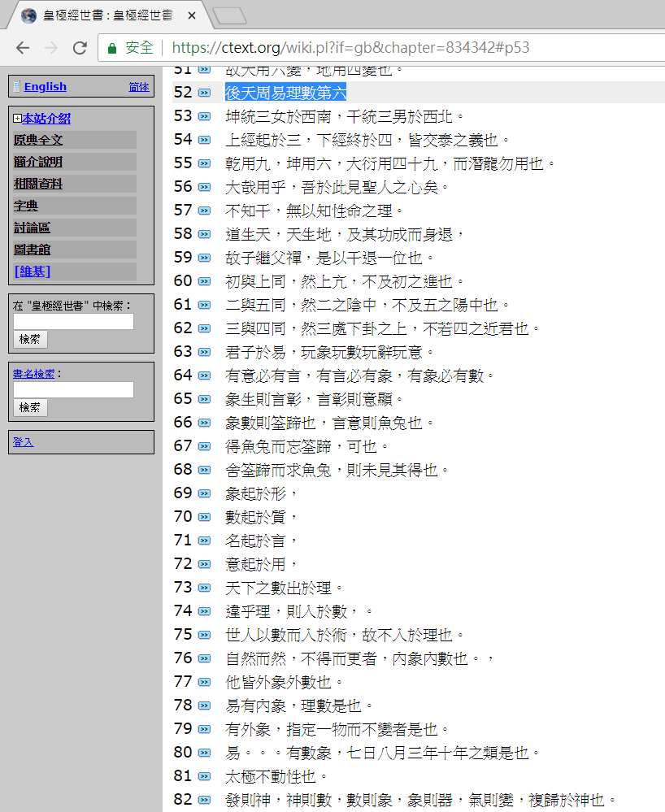Viewport: 665px width, 812px height.
Task: Click 檢索 under the 書名檢索 field
Action: 29,407
